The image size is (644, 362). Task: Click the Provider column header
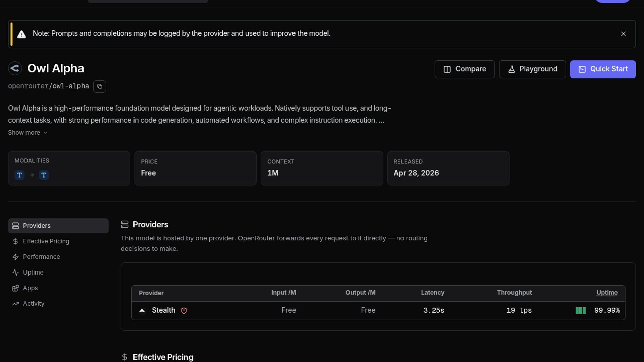[151, 293]
